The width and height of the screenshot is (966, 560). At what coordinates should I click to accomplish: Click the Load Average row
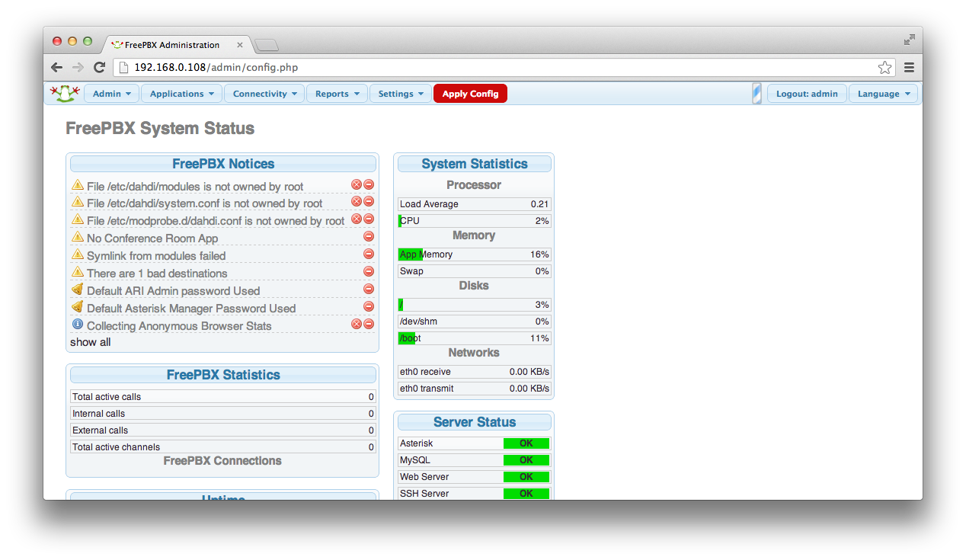tap(474, 204)
